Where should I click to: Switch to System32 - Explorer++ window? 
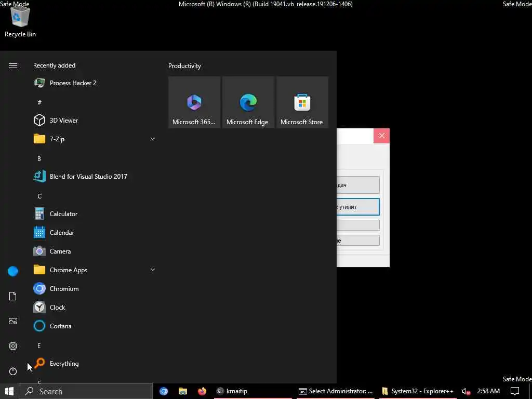tap(418, 391)
